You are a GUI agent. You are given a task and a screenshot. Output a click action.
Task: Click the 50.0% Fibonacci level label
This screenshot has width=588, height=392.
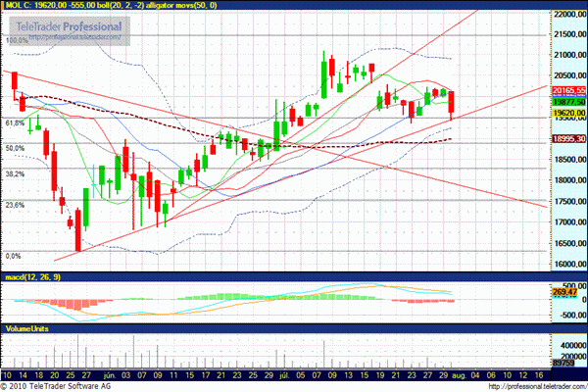pyautogui.click(x=15, y=148)
